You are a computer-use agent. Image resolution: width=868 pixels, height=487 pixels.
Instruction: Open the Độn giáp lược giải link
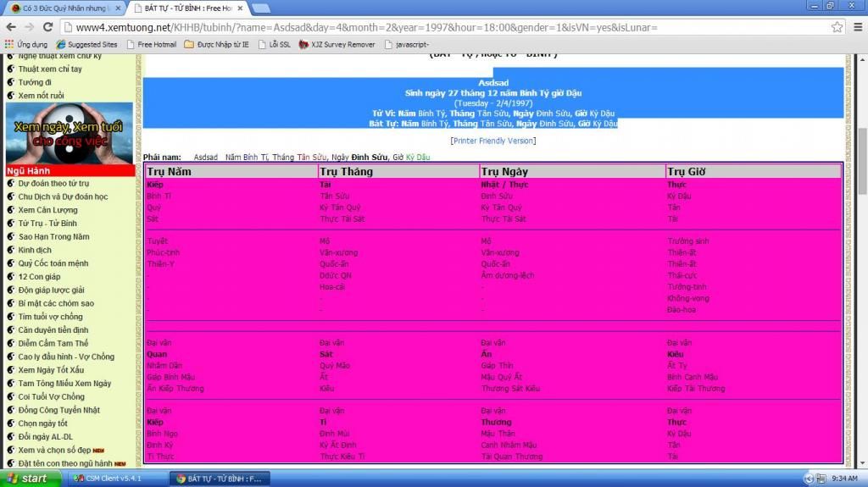point(51,290)
